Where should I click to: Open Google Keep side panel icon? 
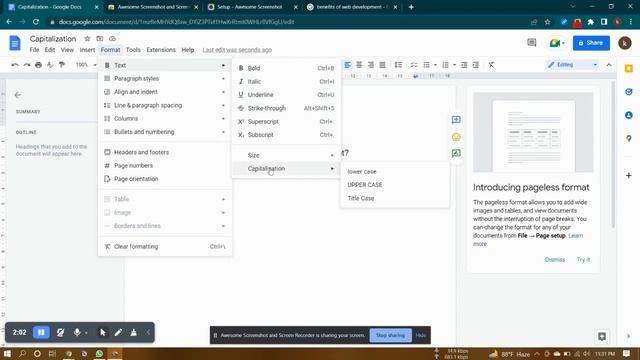[x=629, y=69]
